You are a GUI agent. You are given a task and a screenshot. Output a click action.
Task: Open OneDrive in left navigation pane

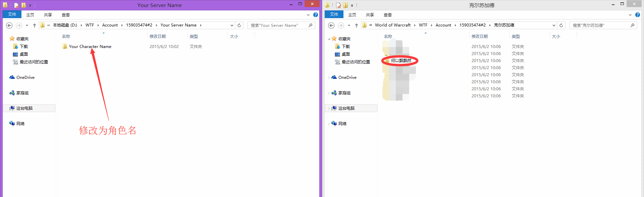pyautogui.click(x=25, y=78)
